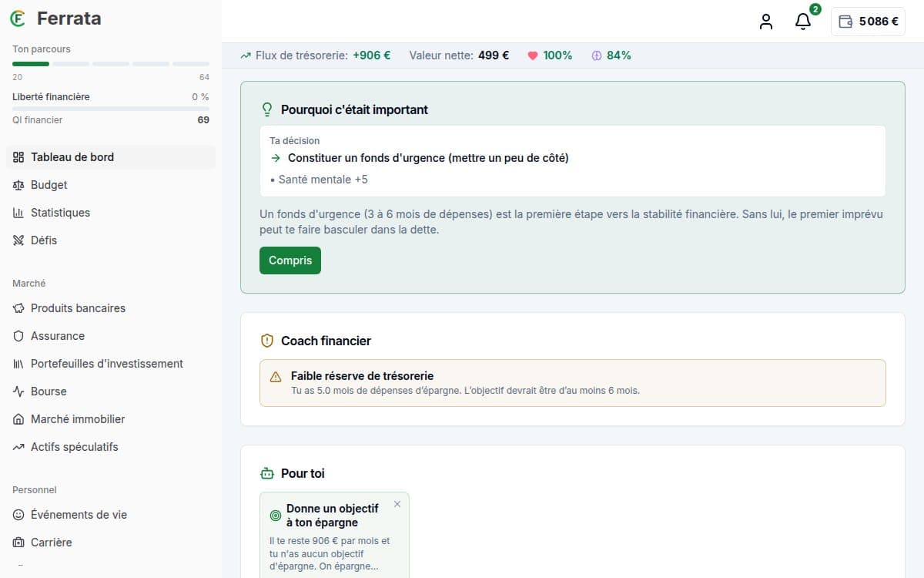Click the Constituer un fonds d'urgence decision text
The height and width of the screenshot is (578, 924).
(428, 158)
